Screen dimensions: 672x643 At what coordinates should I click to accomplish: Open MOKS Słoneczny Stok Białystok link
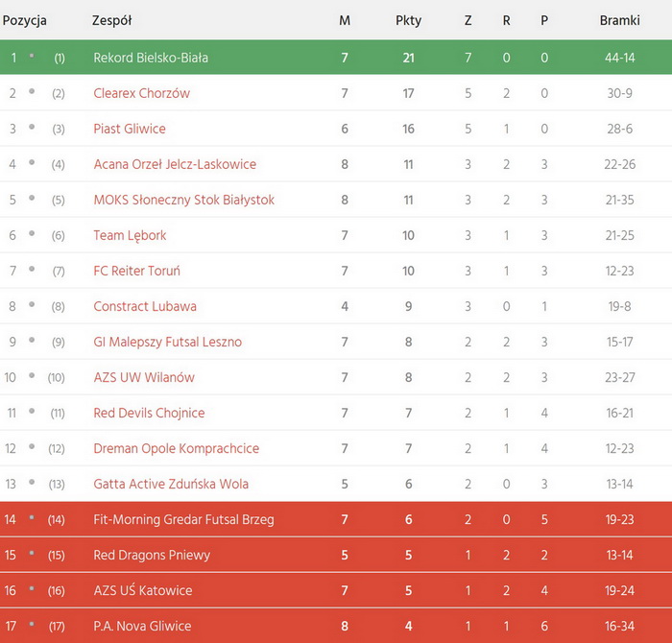(183, 200)
